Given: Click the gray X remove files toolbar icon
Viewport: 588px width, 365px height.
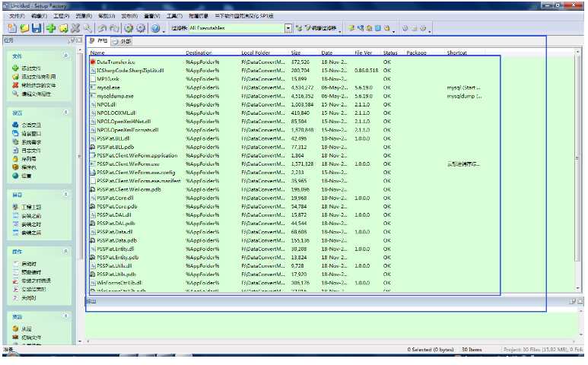Looking at the screenshot, I should (x=75, y=28).
